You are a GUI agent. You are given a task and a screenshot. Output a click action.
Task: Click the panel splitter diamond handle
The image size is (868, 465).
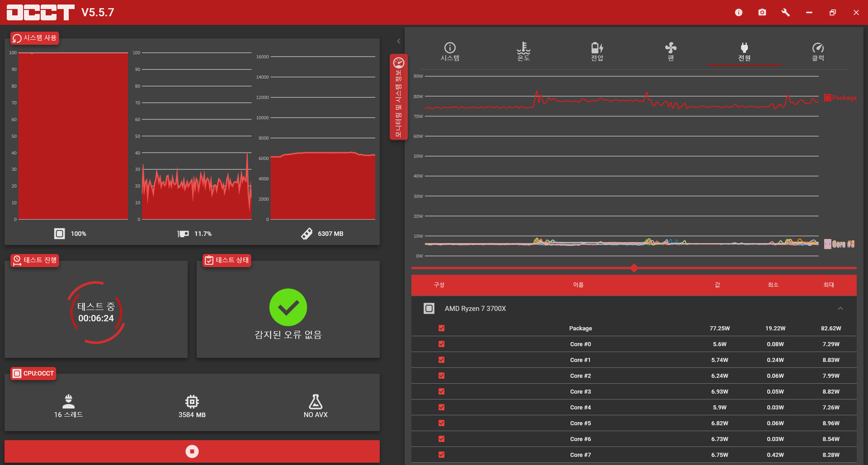tap(634, 268)
